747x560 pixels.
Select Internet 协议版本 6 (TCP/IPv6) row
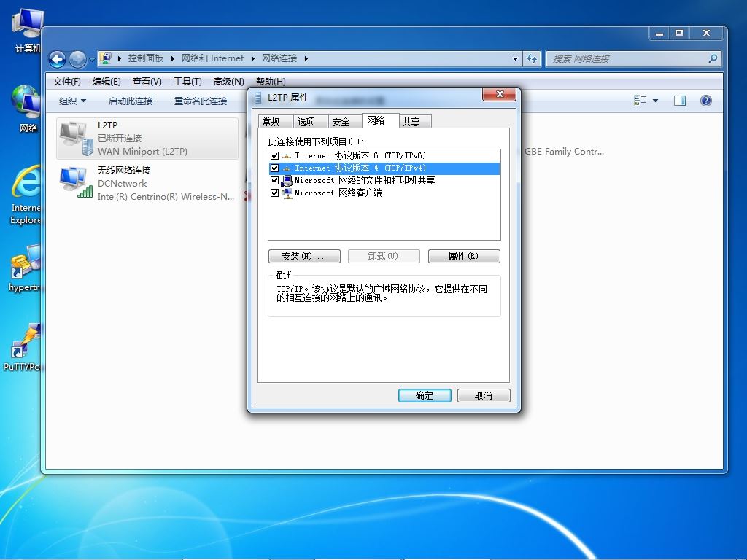pyautogui.click(x=384, y=156)
